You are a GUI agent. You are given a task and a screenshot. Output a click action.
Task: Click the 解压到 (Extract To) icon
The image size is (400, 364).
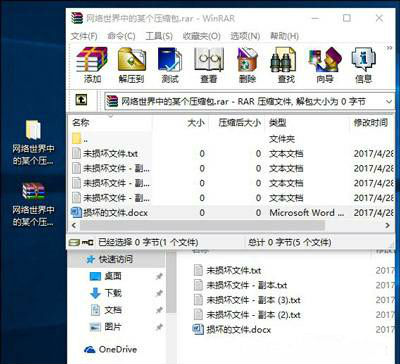coord(131,65)
